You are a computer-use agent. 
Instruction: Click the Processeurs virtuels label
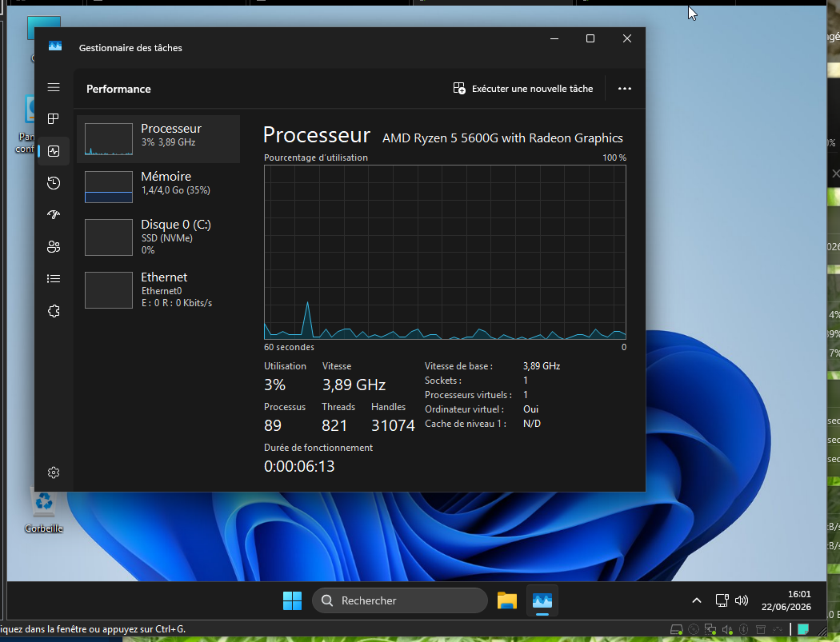click(468, 395)
